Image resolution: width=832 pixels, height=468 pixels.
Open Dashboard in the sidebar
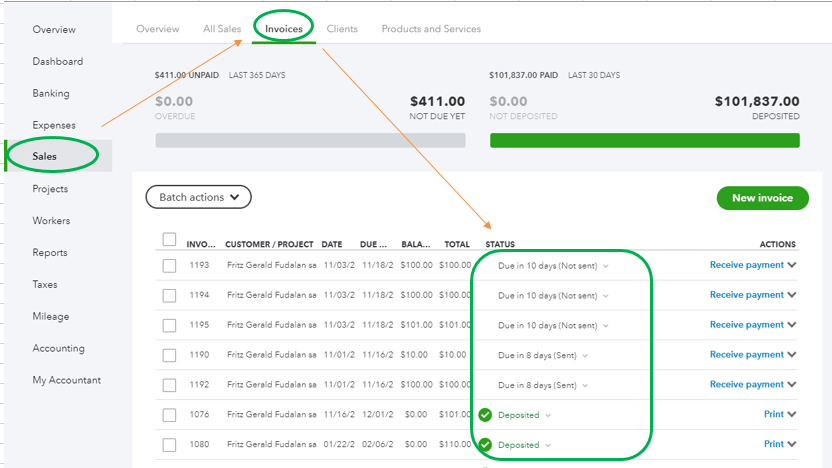point(58,61)
